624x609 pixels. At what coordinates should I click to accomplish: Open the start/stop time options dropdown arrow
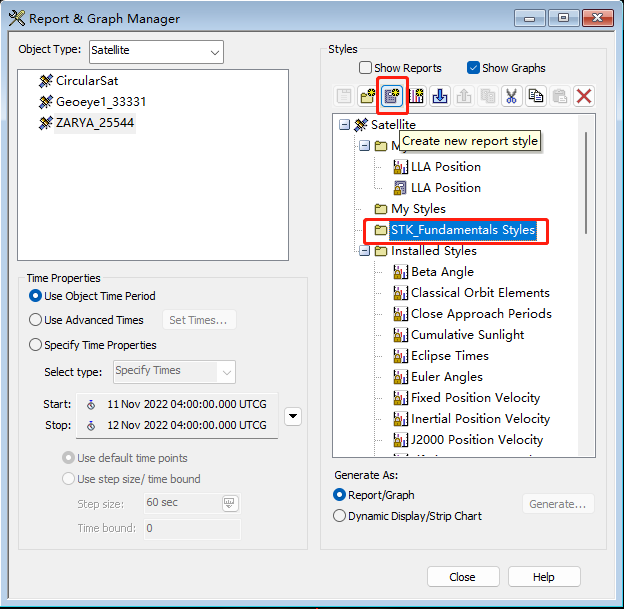[x=292, y=415]
